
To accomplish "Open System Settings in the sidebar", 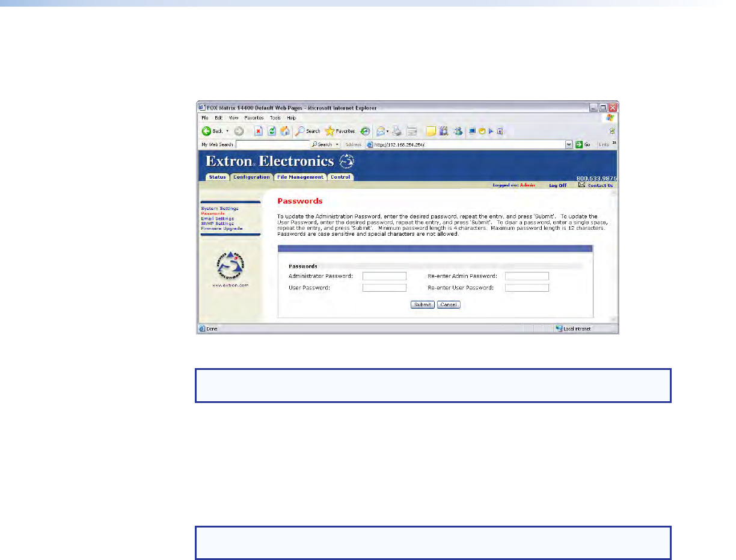I will click(x=220, y=209).
